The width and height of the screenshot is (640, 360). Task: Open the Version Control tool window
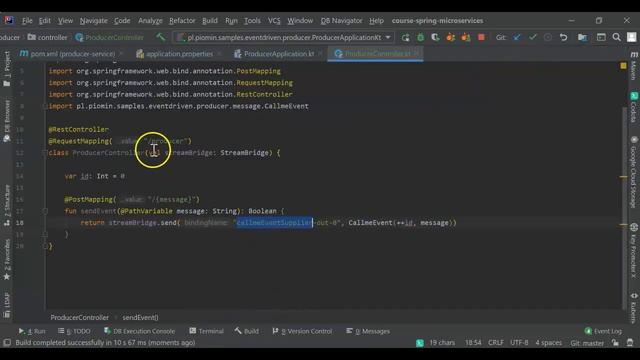pos(302,331)
